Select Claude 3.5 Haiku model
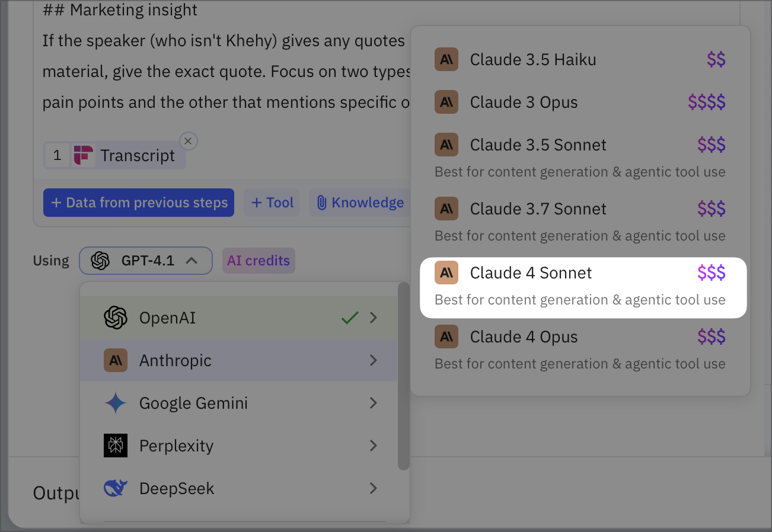 click(580, 59)
